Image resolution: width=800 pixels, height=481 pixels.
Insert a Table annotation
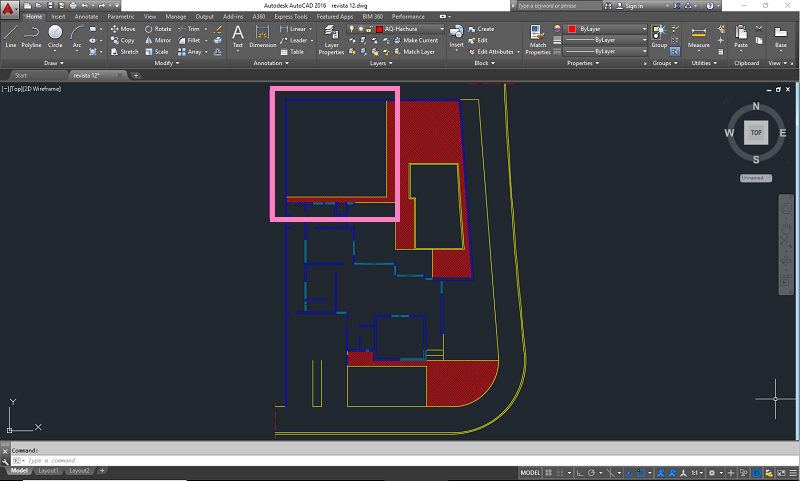pos(292,52)
